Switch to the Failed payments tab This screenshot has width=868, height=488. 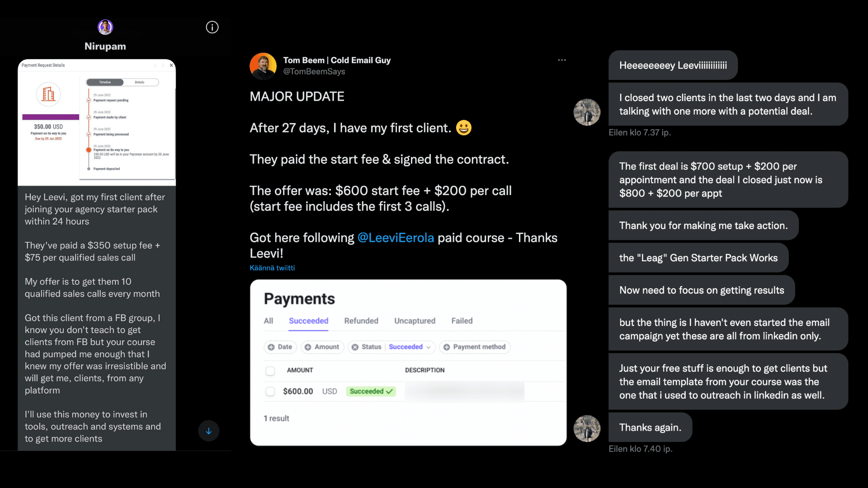462,321
